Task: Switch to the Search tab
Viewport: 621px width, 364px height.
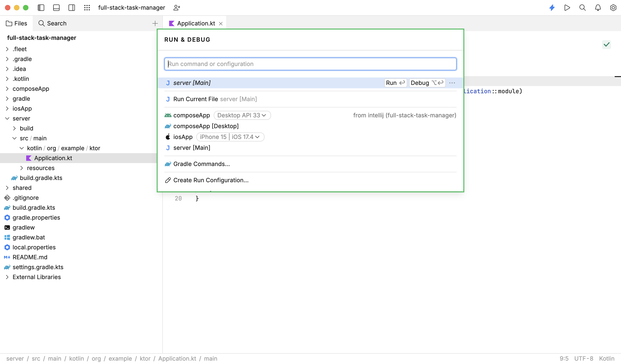Action: pos(53,23)
